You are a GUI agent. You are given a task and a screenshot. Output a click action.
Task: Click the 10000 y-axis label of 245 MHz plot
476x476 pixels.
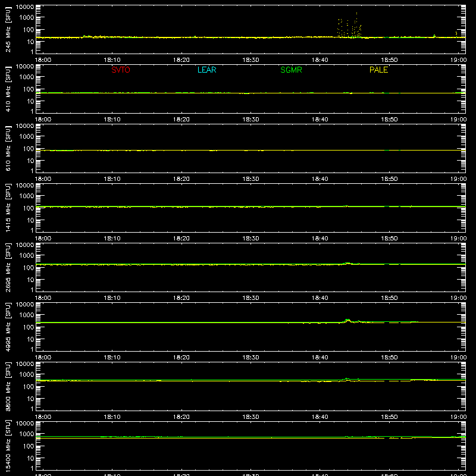[x=25, y=7]
